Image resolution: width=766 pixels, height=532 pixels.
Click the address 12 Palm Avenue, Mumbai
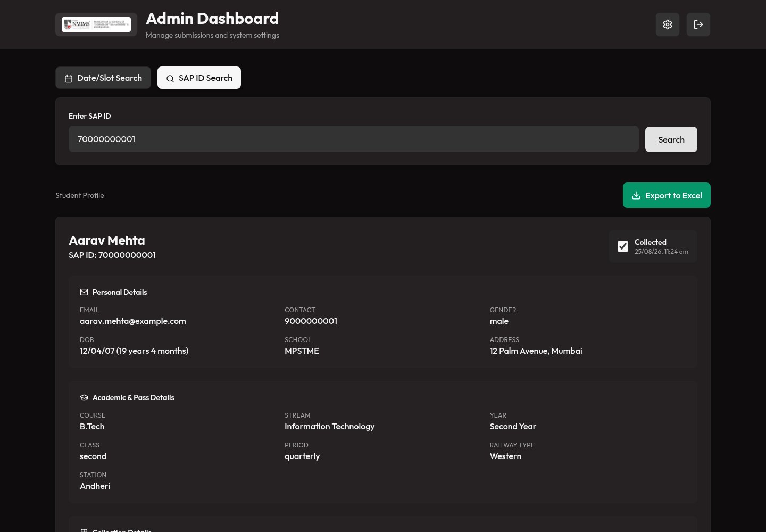(536, 351)
